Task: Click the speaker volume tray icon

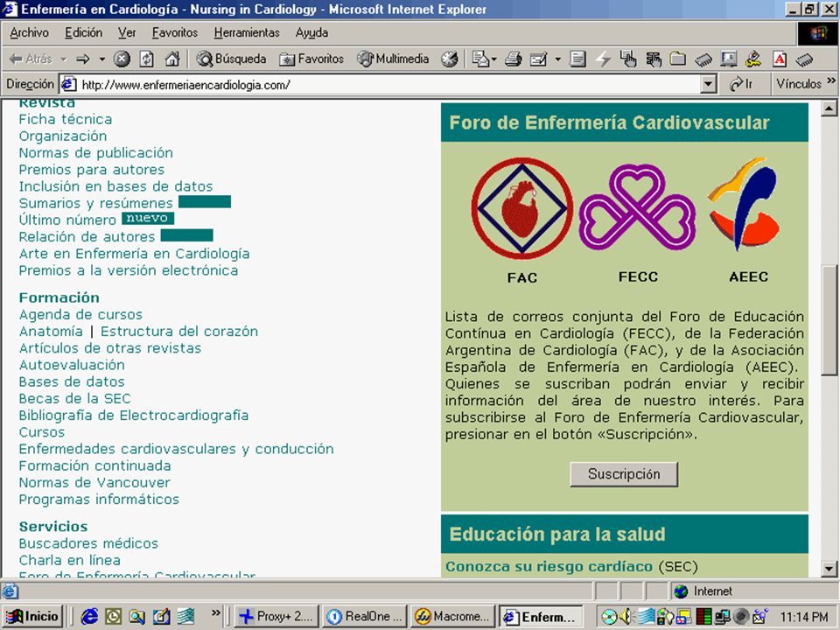Action: pos(625,617)
